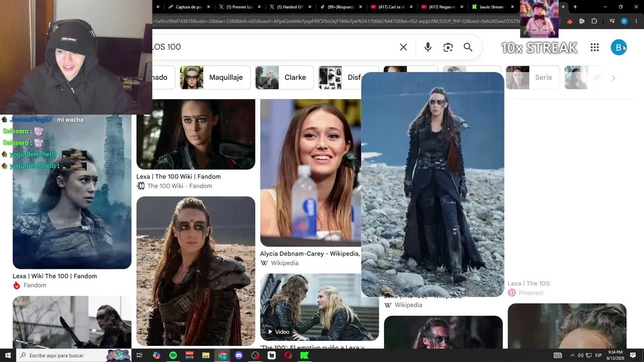Open the Windows Start menu

[x=8, y=355]
